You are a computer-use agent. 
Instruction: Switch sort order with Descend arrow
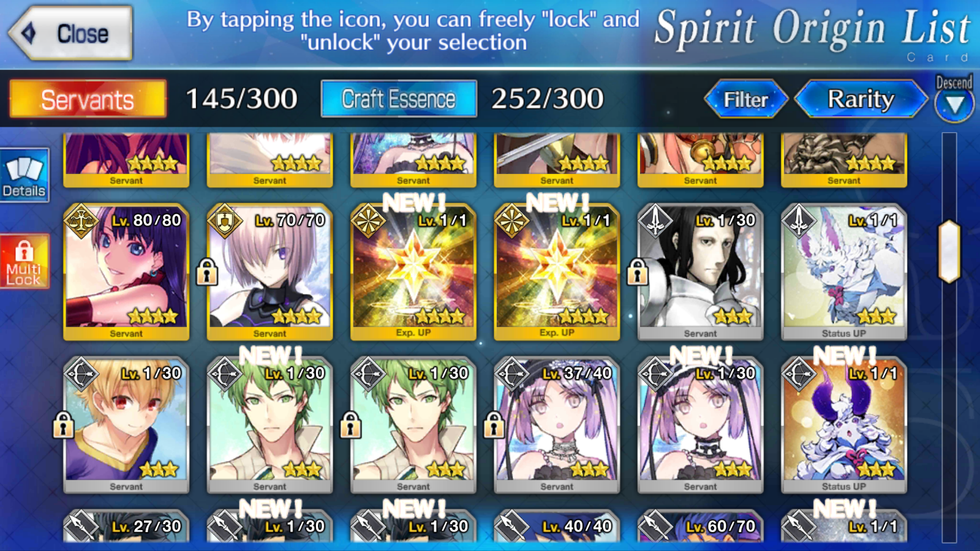[x=954, y=99]
